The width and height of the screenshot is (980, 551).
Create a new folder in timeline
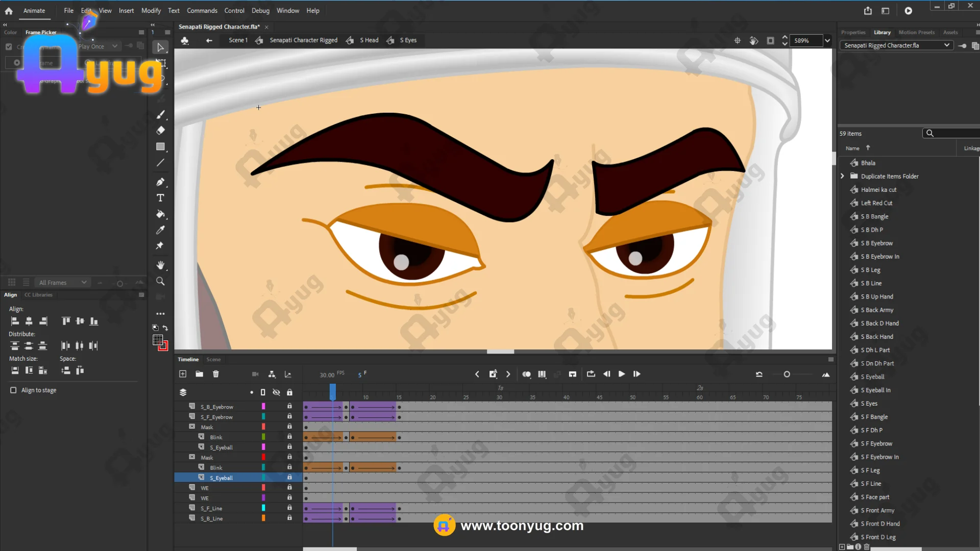(x=199, y=374)
